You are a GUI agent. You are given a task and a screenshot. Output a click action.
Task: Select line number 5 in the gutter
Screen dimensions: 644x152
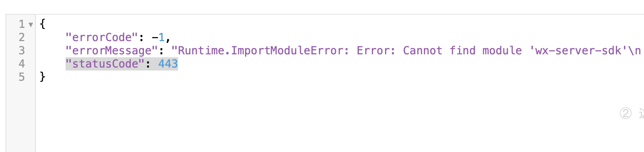(x=22, y=77)
